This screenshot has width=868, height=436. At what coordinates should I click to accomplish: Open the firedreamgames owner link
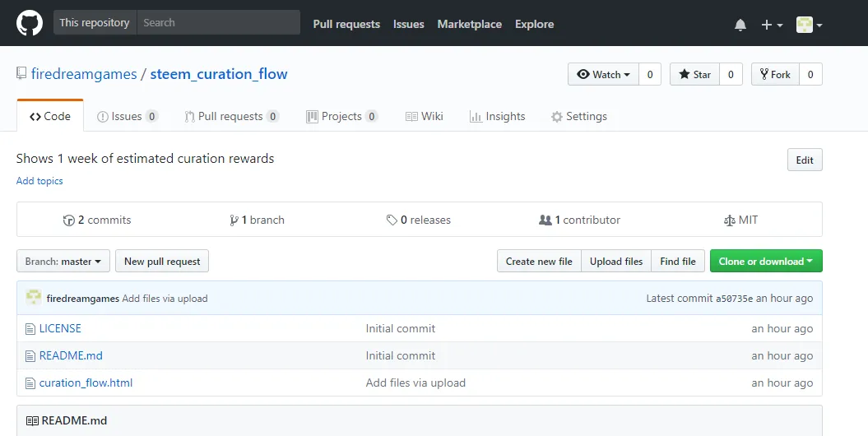tap(84, 73)
